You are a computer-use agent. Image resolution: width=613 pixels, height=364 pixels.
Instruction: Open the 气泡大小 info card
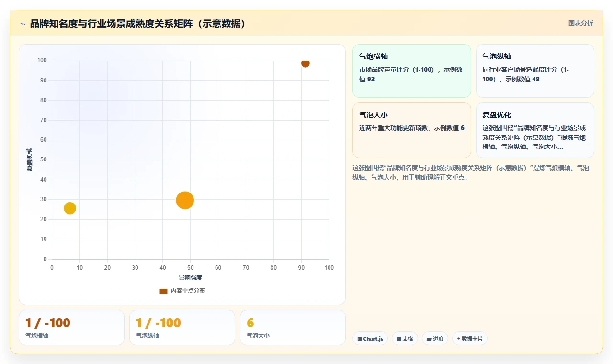[x=412, y=130]
